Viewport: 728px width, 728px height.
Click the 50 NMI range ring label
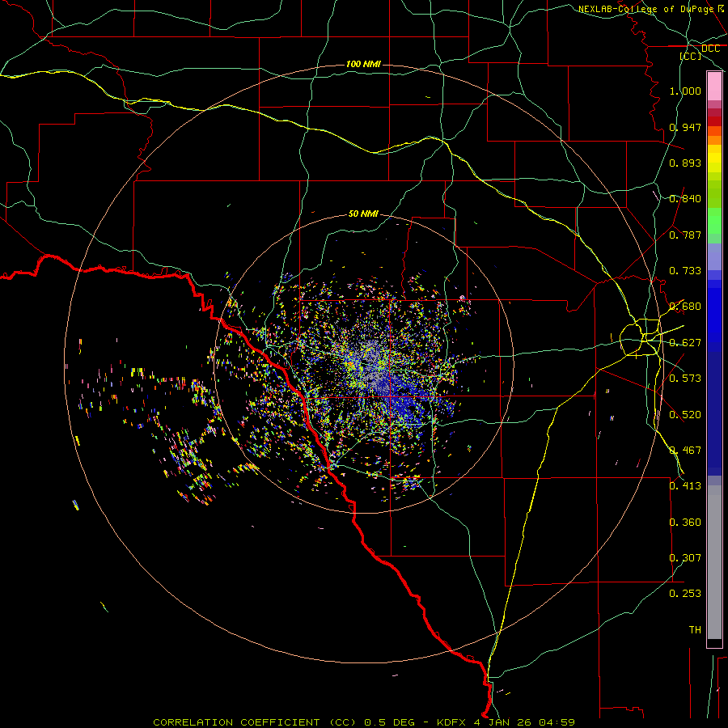(x=363, y=214)
